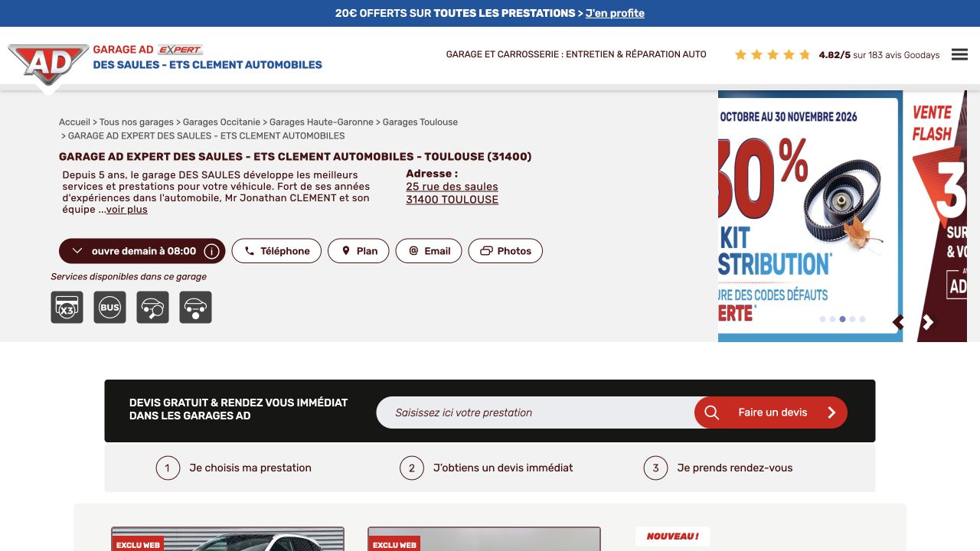Open the Photos button

click(505, 251)
